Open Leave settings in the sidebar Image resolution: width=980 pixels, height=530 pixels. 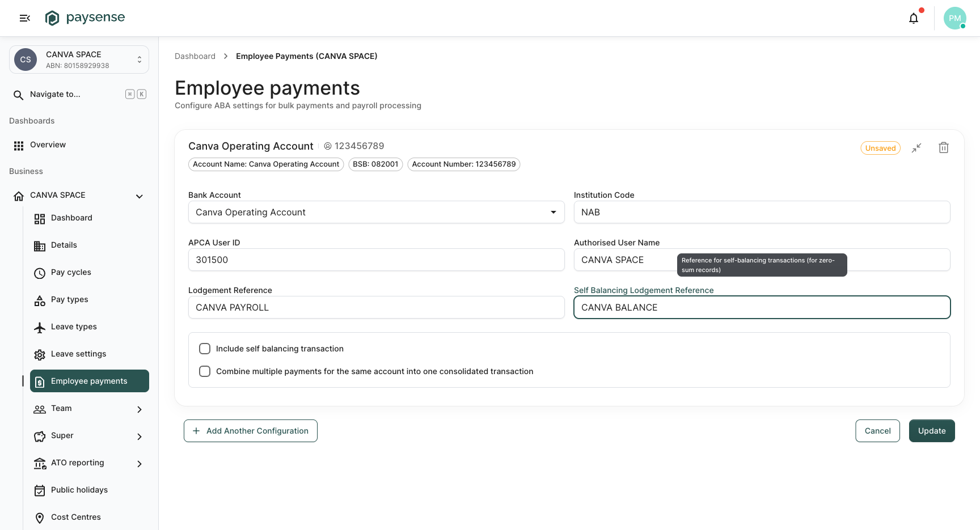(x=90, y=354)
